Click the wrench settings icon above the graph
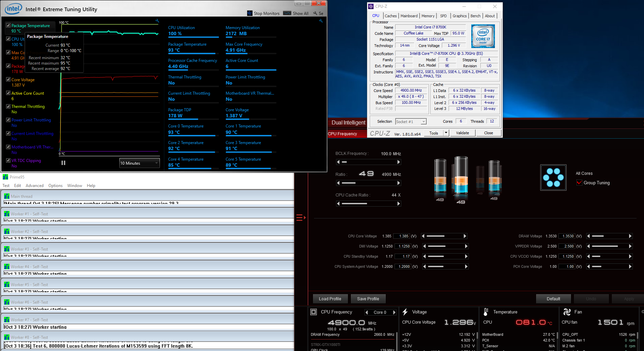 click(157, 21)
